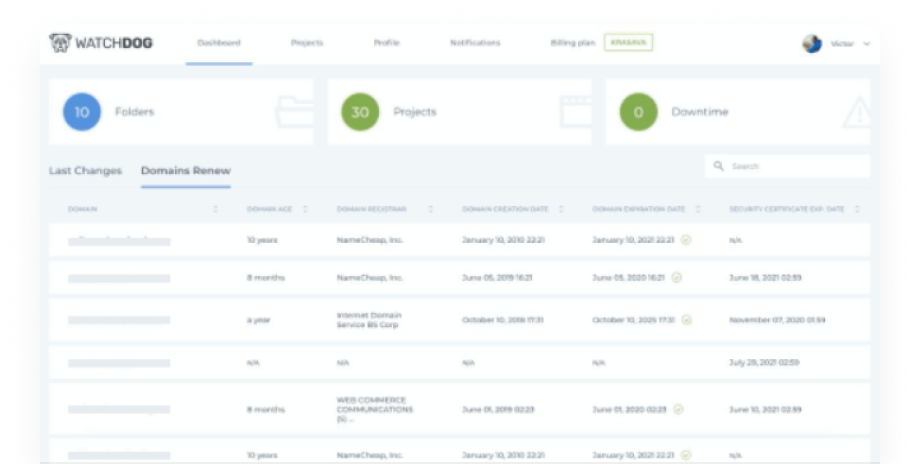Click Victor's user avatar picture

pyautogui.click(x=812, y=44)
